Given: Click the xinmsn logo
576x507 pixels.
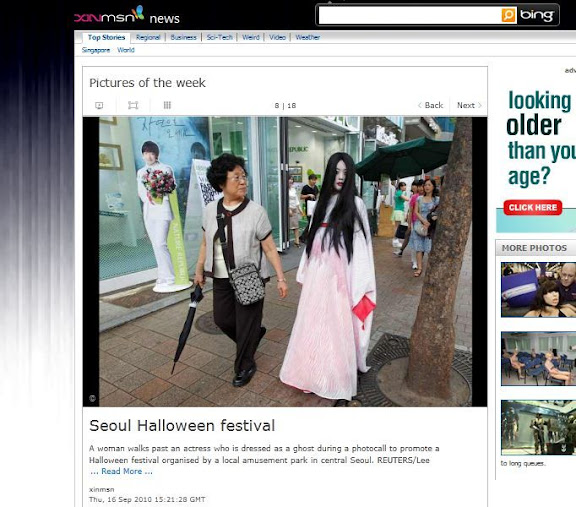Looking at the screenshot, I should point(109,15).
